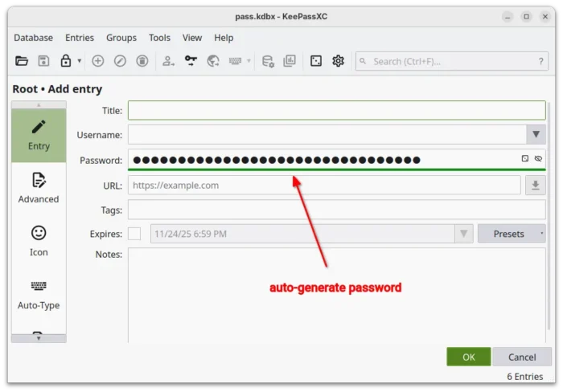Click the database reports icon
Viewport: 563px width, 392px height.
tap(290, 61)
